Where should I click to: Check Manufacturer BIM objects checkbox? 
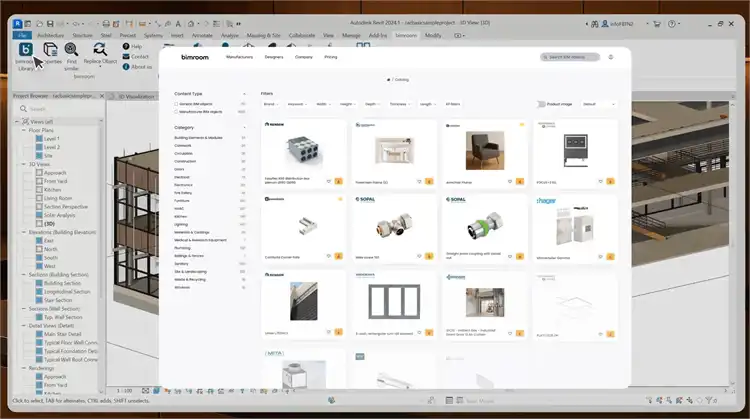176,112
